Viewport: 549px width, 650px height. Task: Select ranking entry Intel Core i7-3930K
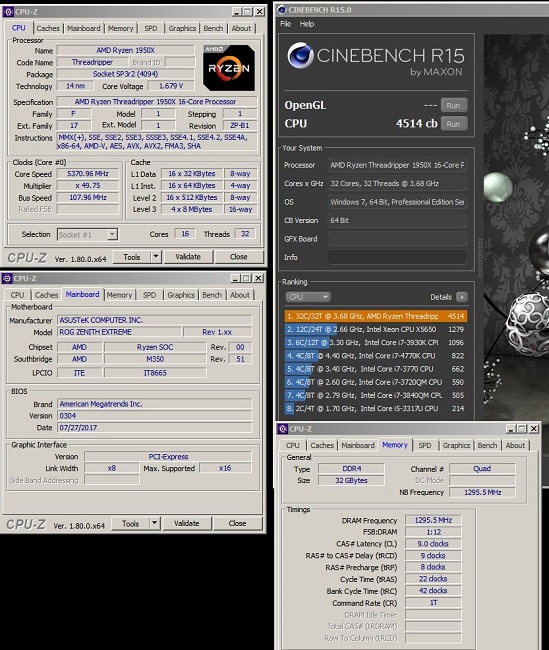pyautogui.click(x=376, y=342)
